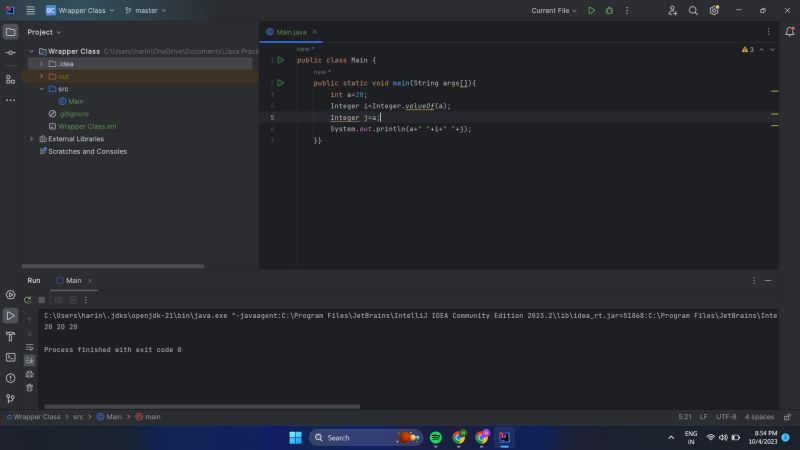The image size is (800, 450).
Task: Expand the .idea folder
Action: click(42, 64)
